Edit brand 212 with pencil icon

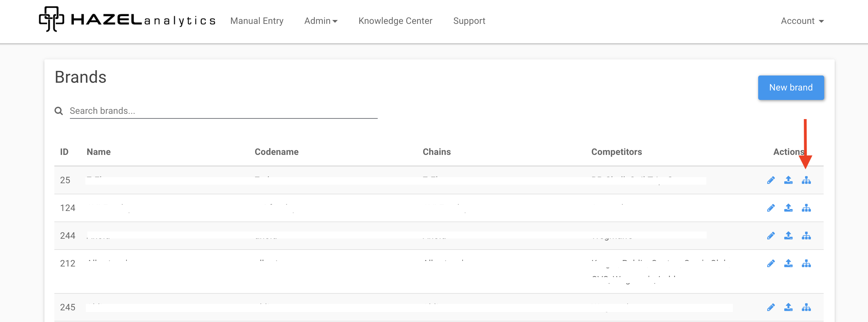click(771, 263)
